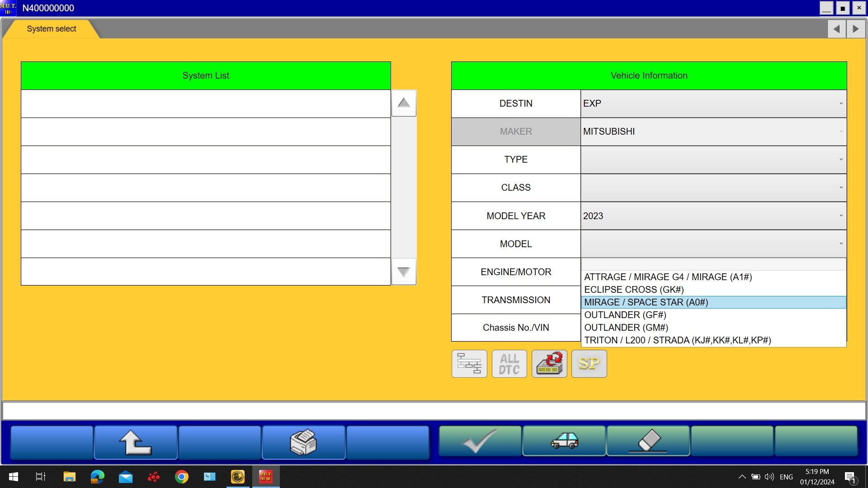Click the System select tab
This screenshot has height=488, width=868.
click(51, 29)
